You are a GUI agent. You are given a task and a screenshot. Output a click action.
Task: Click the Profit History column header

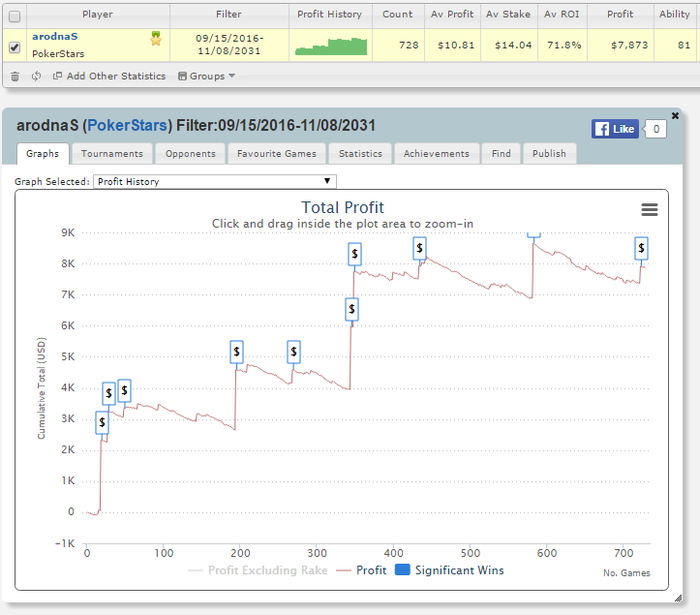pyautogui.click(x=330, y=15)
